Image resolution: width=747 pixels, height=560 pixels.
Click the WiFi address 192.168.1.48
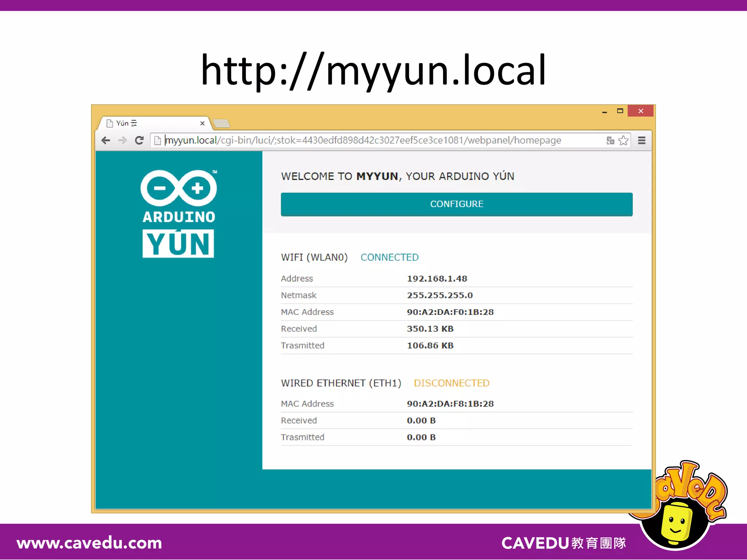point(437,279)
